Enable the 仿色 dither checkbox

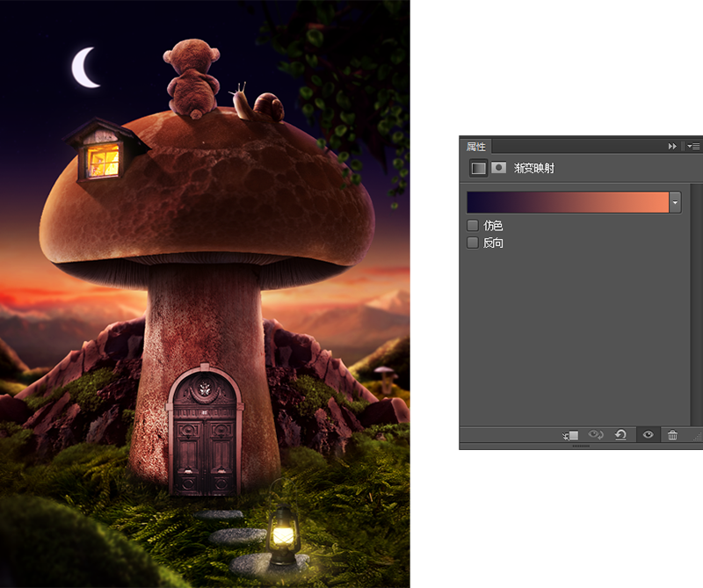coord(473,225)
